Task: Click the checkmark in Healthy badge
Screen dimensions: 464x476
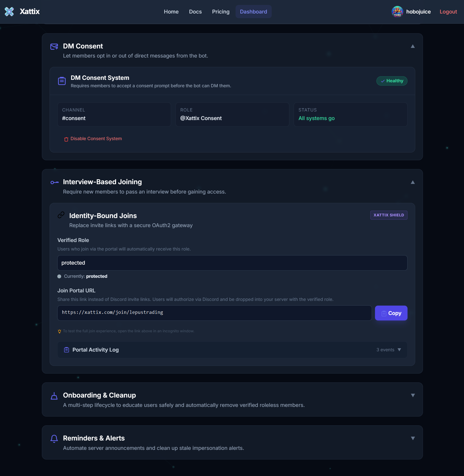Action: point(383,81)
